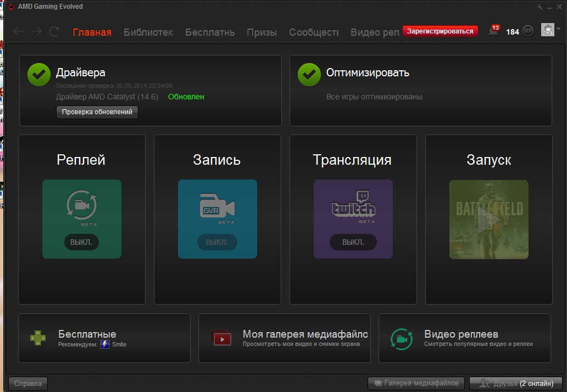The image size is (567, 392).
Task: Click the replay camera icon in Реплей
Action: 82,205
